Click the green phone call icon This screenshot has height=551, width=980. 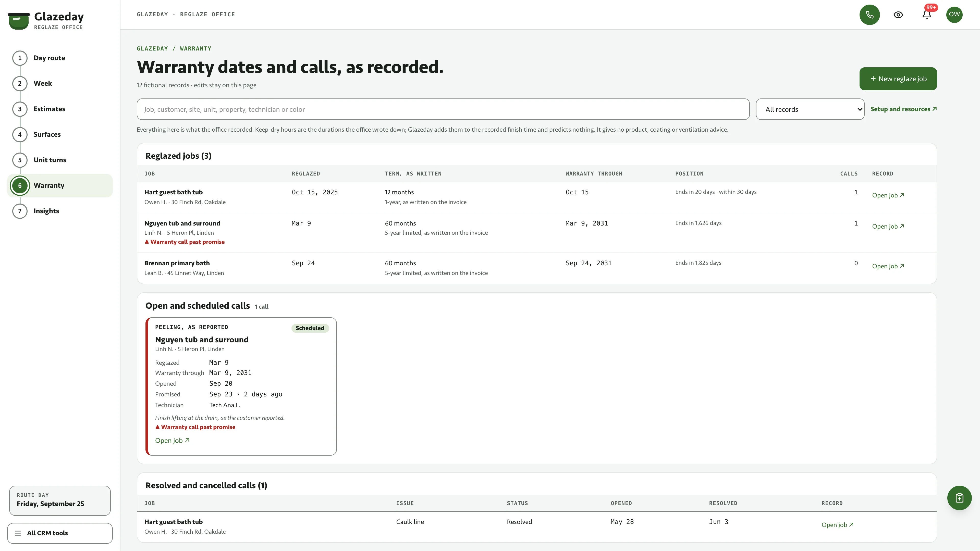[869, 15]
